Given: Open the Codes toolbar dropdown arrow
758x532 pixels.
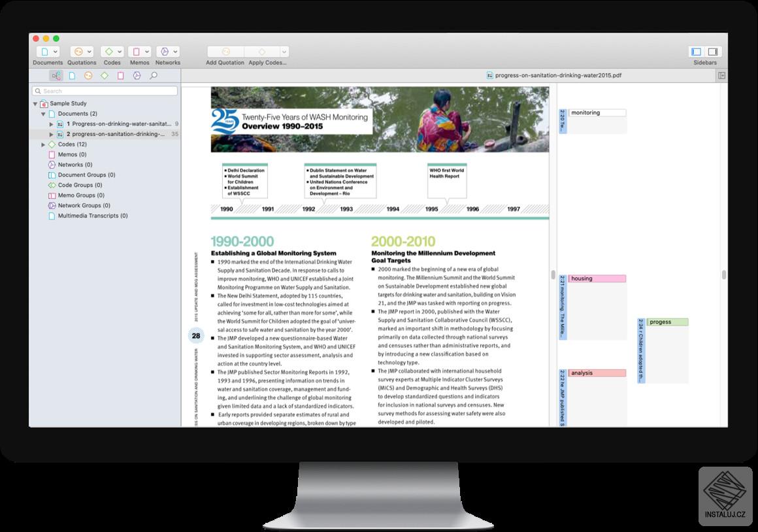Looking at the screenshot, I should pos(120,52).
